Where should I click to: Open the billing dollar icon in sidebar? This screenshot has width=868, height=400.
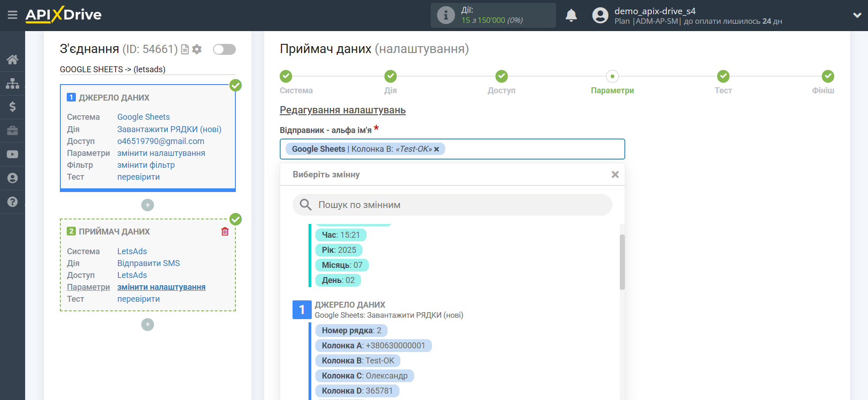[x=12, y=107]
